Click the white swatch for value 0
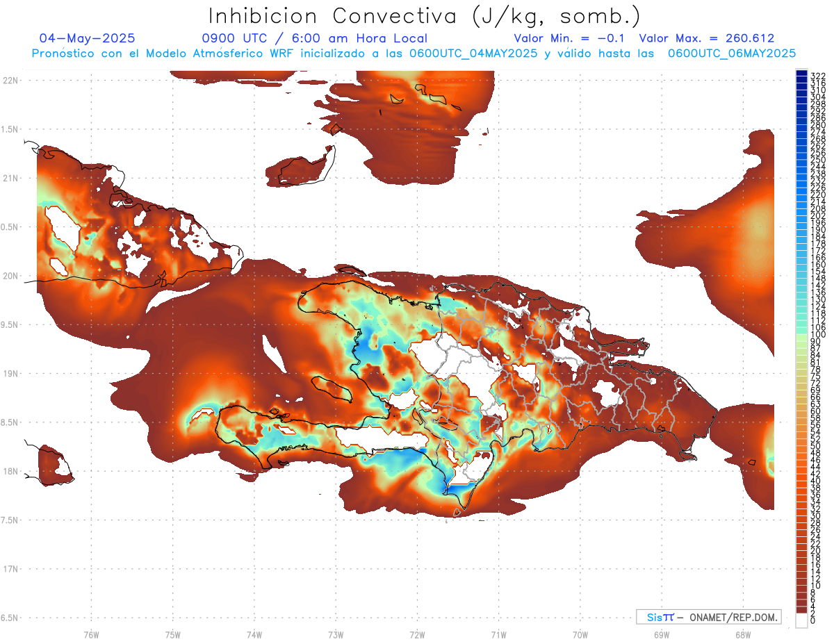This screenshot has height=644, width=834. [801, 620]
